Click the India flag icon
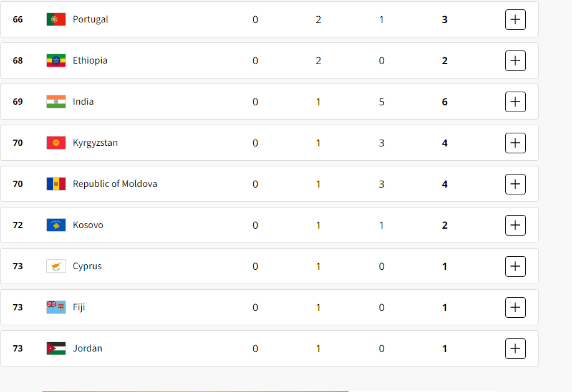The image size is (572, 392). tap(56, 102)
